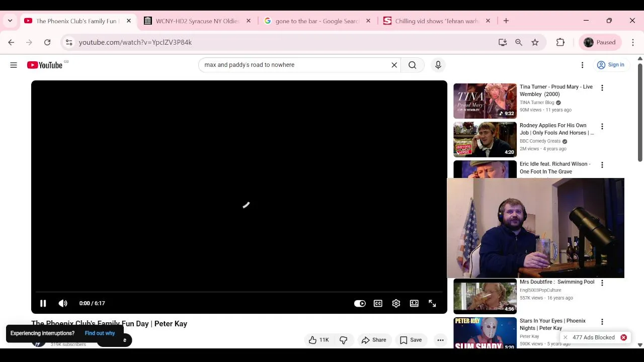Screen dimensions: 644x362
Task: Open the Extensions puzzle icon
Action: (x=560, y=42)
